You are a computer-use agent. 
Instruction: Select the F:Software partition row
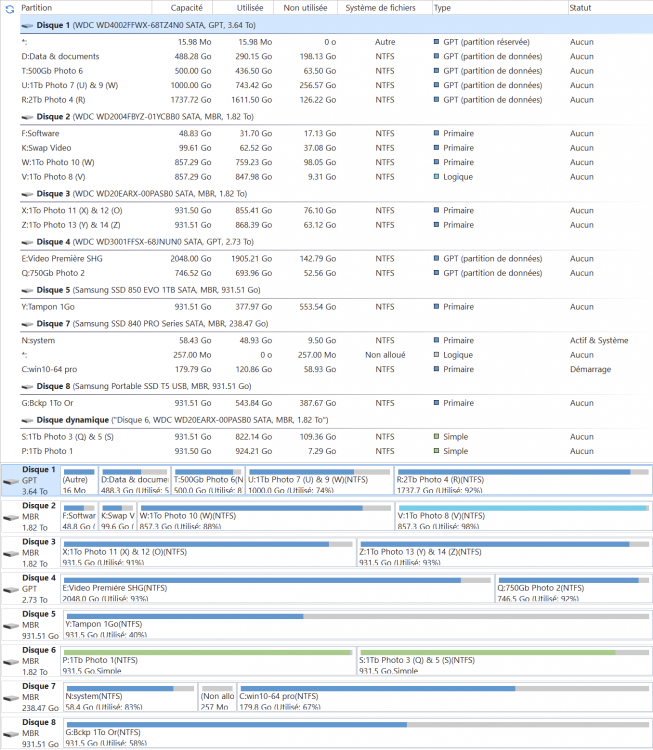point(336,133)
